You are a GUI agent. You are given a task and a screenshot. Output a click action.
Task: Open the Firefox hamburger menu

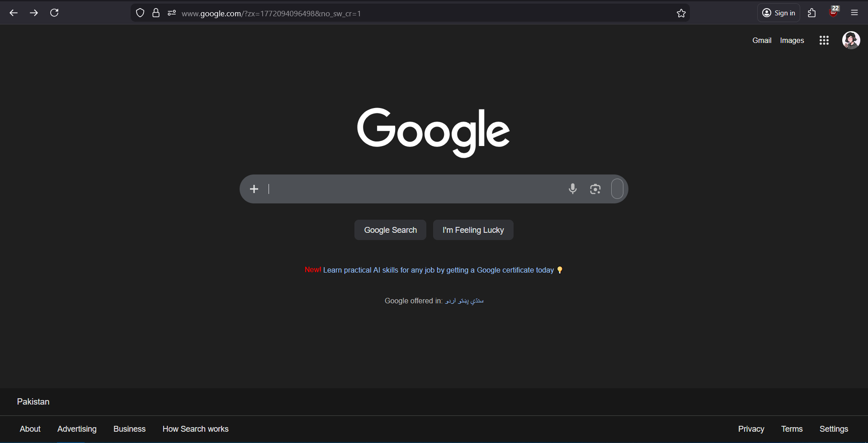[854, 13]
